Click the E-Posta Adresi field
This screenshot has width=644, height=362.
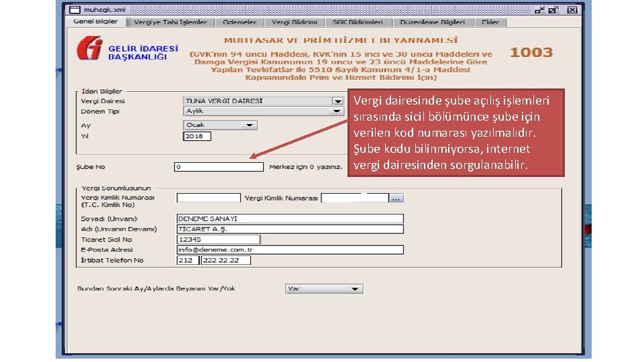click(x=290, y=249)
